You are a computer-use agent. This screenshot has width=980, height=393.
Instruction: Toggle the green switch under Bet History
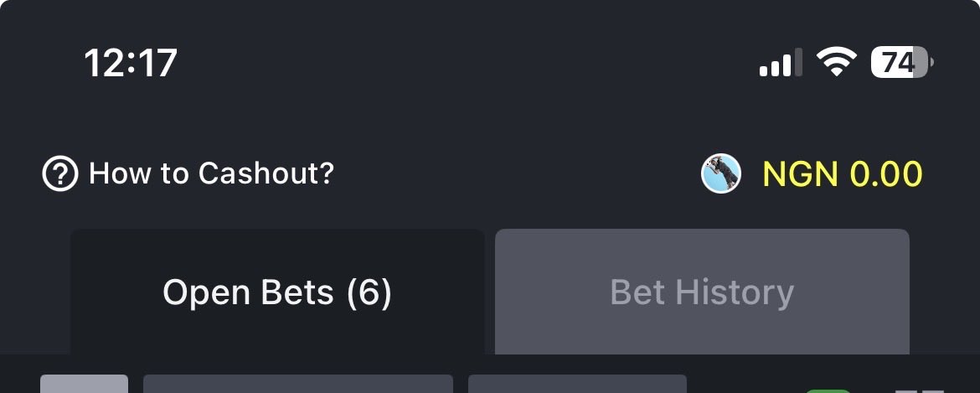pyautogui.click(x=828, y=390)
